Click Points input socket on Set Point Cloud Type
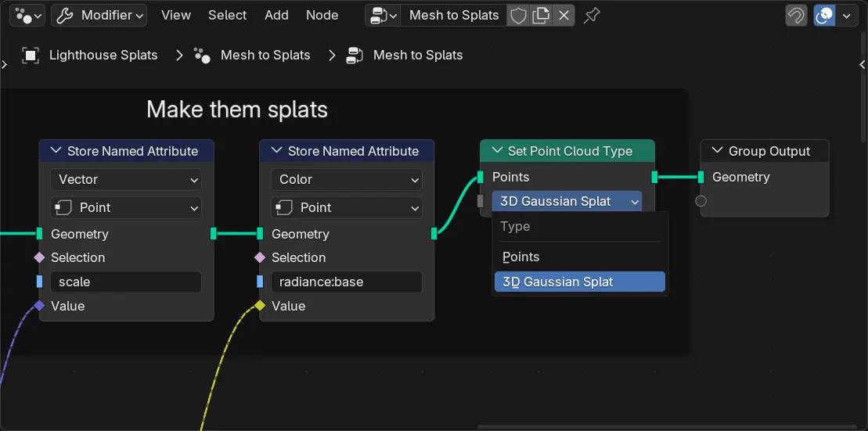The image size is (868, 431). (x=481, y=177)
